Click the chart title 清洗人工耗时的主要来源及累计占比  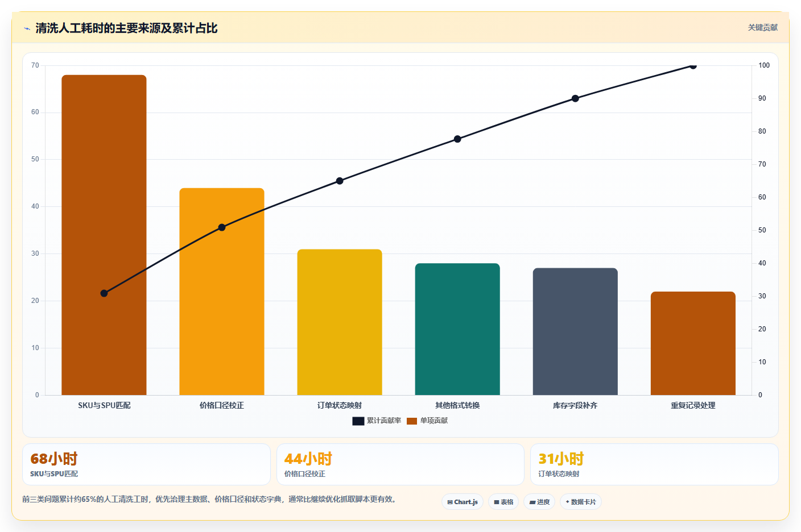(126, 28)
